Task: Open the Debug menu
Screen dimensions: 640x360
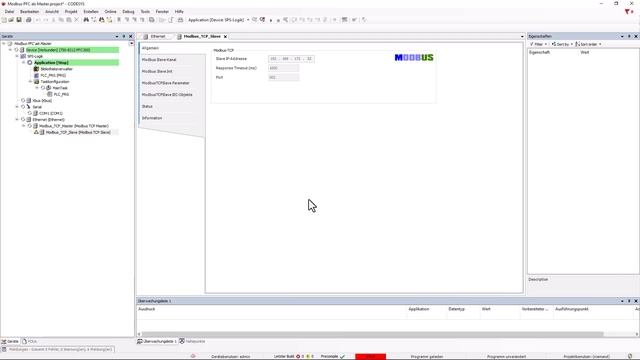Action: pos(128,11)
